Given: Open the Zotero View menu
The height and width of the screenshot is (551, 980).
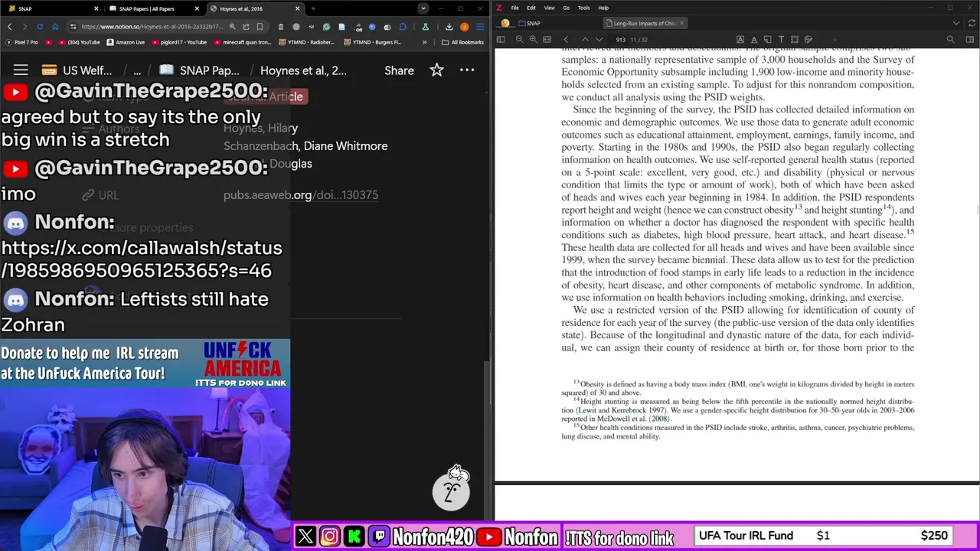Looking at the screenshot, I should pyautogui.click(x=549, y=8).
